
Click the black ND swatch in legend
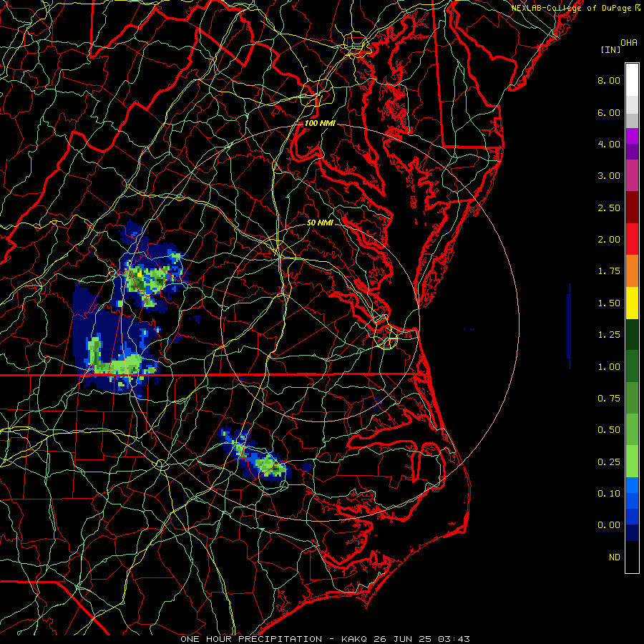[x=632, y=557]
